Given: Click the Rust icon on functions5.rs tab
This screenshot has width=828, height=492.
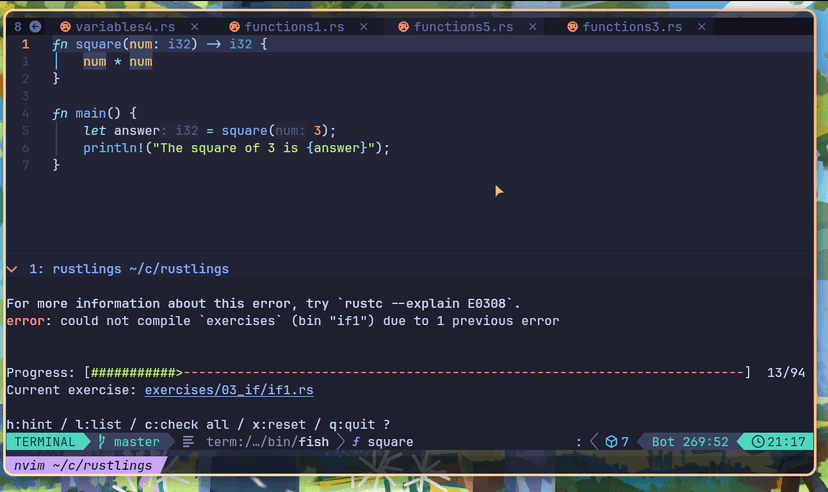Looking at the screenshot, I should [404, 27].
